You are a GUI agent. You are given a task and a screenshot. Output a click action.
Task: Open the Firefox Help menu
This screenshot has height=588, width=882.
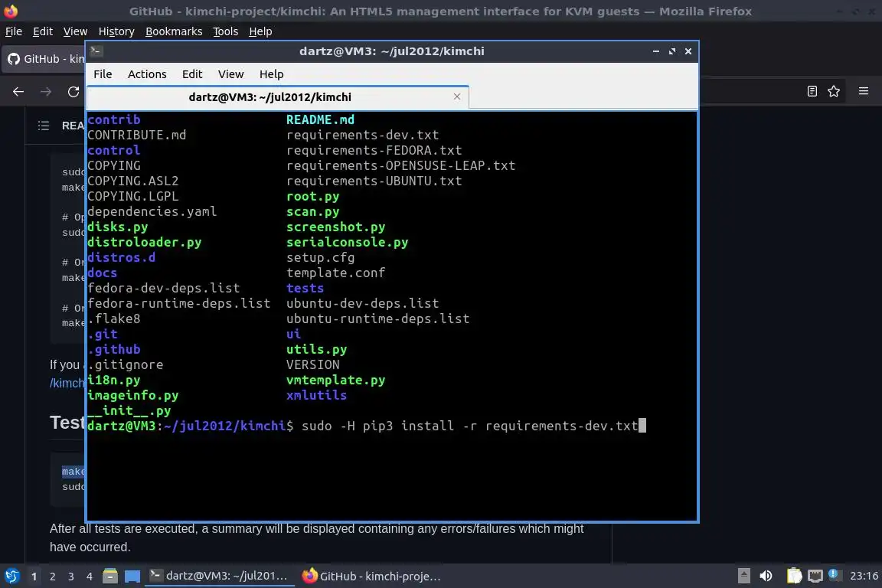coord(260,31)
